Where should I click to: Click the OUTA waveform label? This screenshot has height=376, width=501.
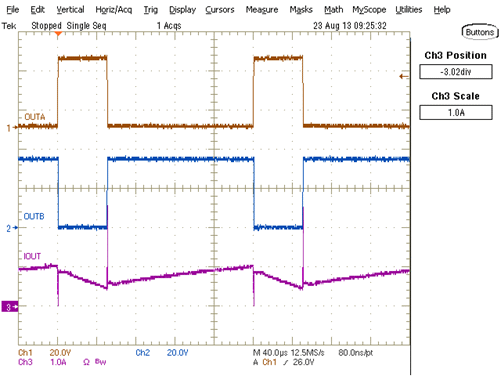click(x=35, y=117)
